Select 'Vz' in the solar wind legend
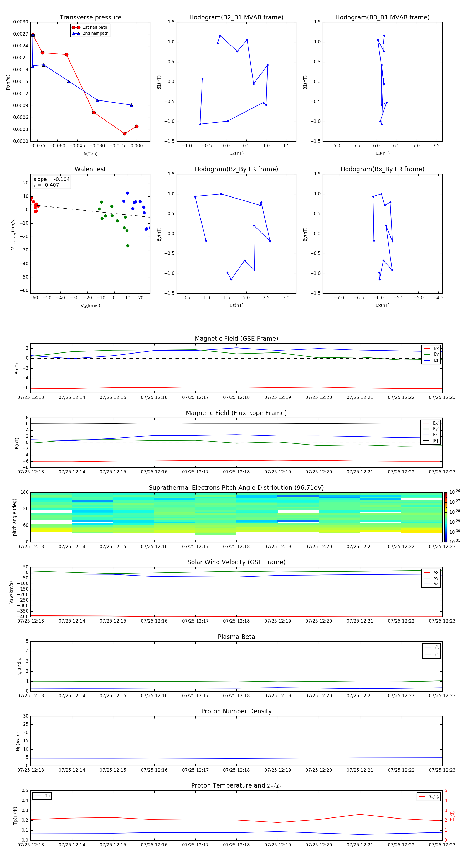473x868 pixels. [x=431, y=584]
